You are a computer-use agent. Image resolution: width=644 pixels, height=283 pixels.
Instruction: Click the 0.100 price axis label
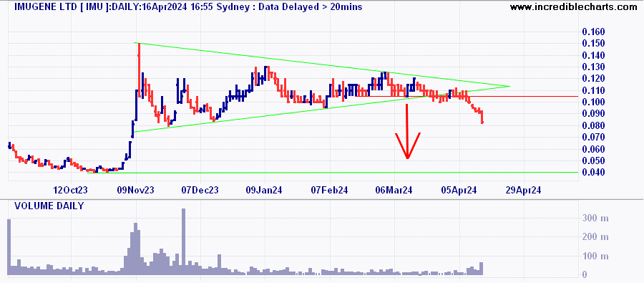point(593,102)
